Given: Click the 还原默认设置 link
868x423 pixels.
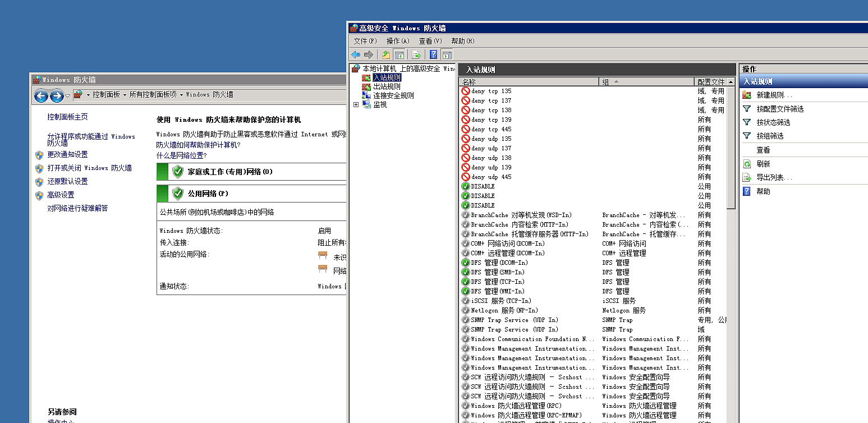Looking at the screenshot, I should click(67, 181).
